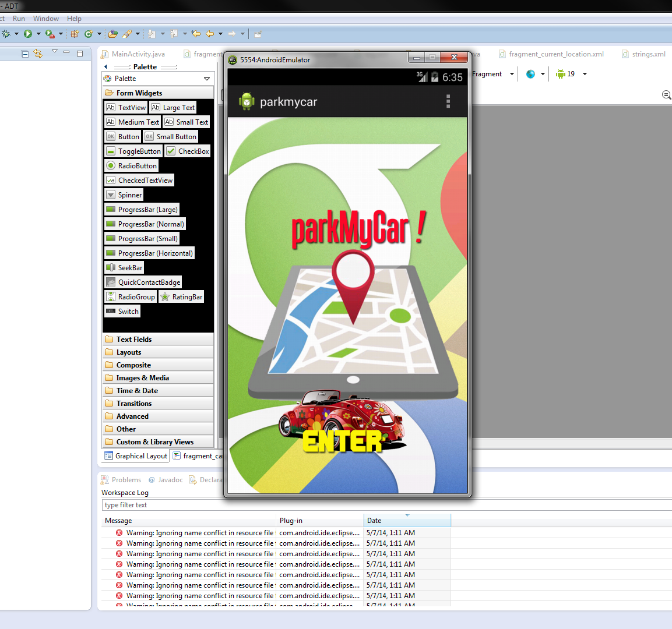
Task: Click the type filter text field
Action: pyautogui.click(x=386, y=505)
